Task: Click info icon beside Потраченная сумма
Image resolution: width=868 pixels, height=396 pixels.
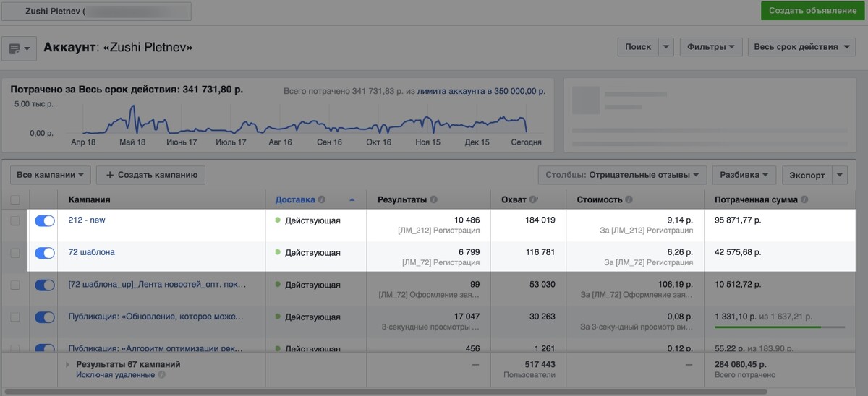Action: point(804,199)
